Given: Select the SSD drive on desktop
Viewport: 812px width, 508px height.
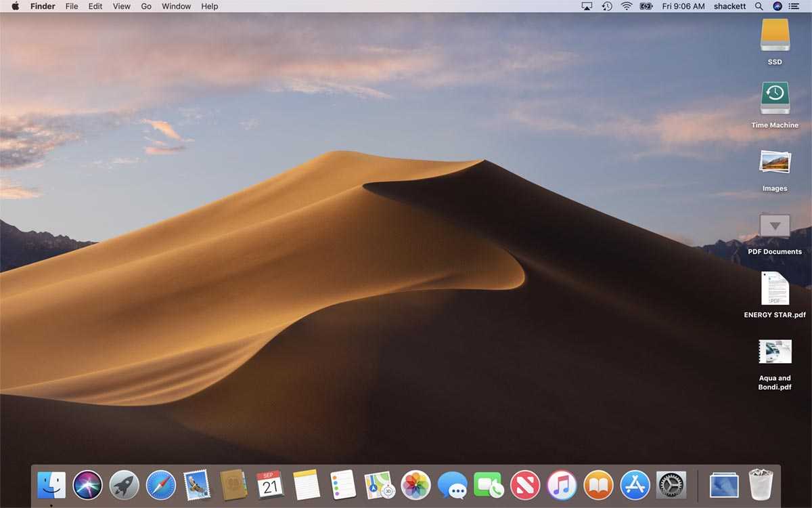Looking at the screenshot, I should (775, 35).
